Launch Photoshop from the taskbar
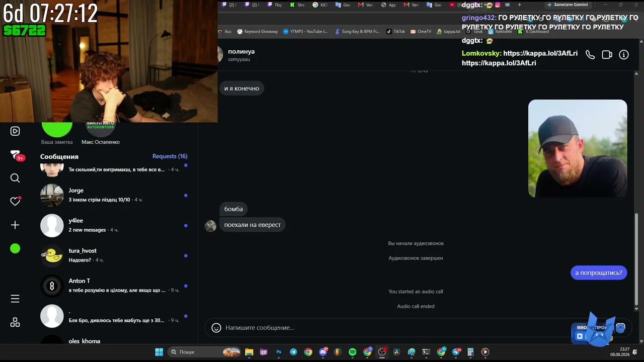 (279, 352)
